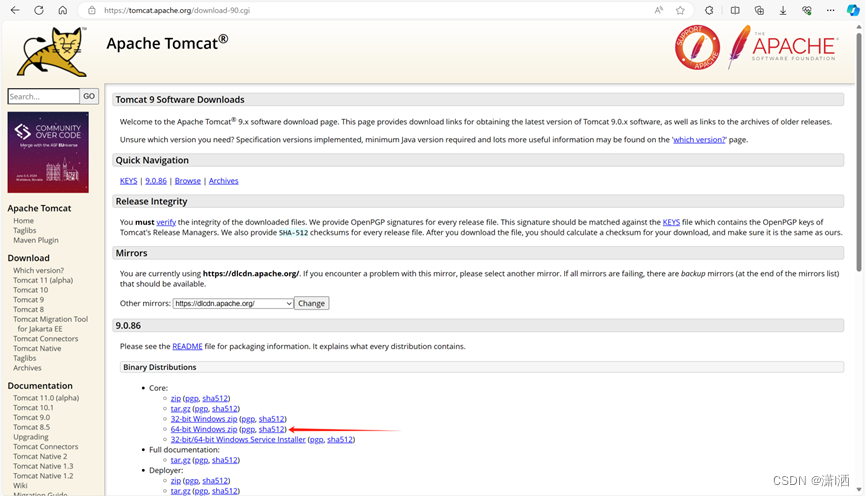865x496 pixels.
Task: Download 32-bit/64-bit Windows Service Installer
Action: coord(238,440)
